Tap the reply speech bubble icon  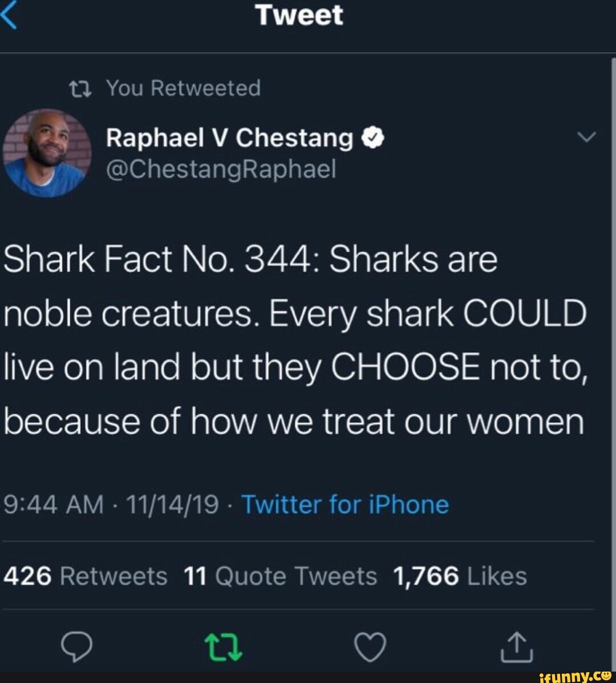76,648
